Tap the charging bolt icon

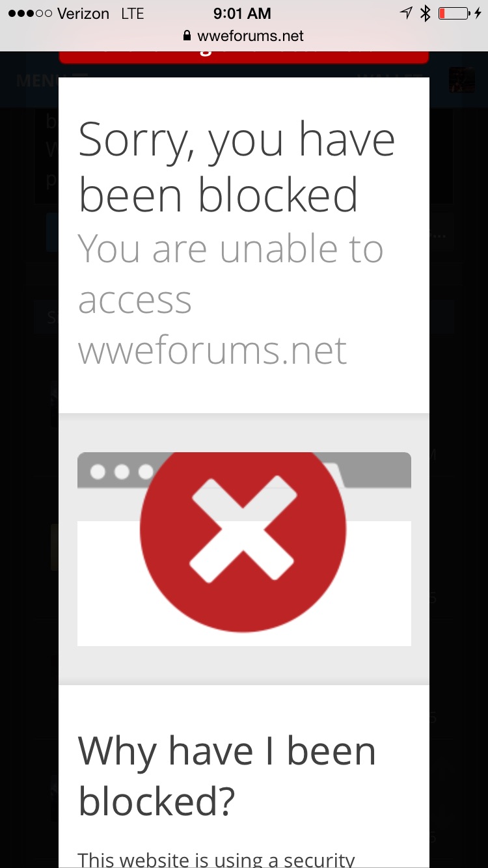[x=480, y=13]
